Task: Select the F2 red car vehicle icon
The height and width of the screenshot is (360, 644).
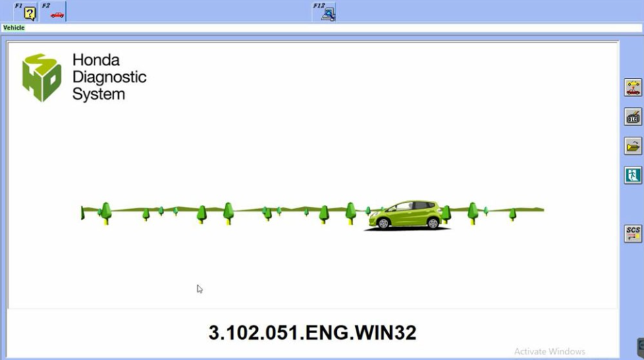Action: coord(53,11)
